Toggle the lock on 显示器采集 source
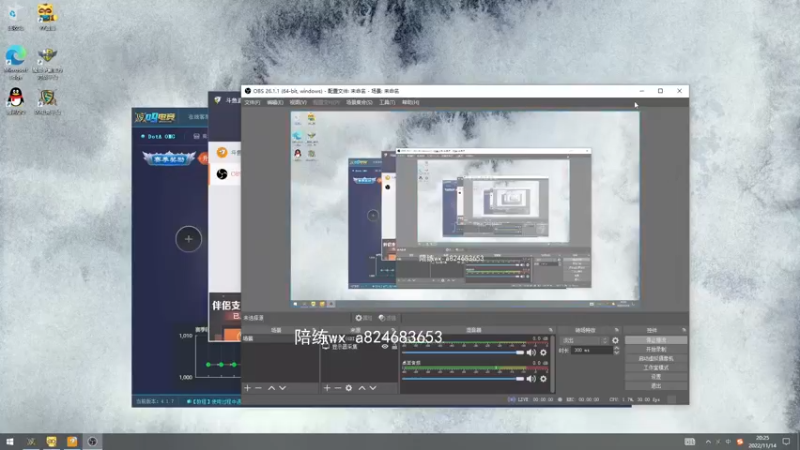Image resolution: width=800 pixels, height=450 pixels. coord(394,346)
